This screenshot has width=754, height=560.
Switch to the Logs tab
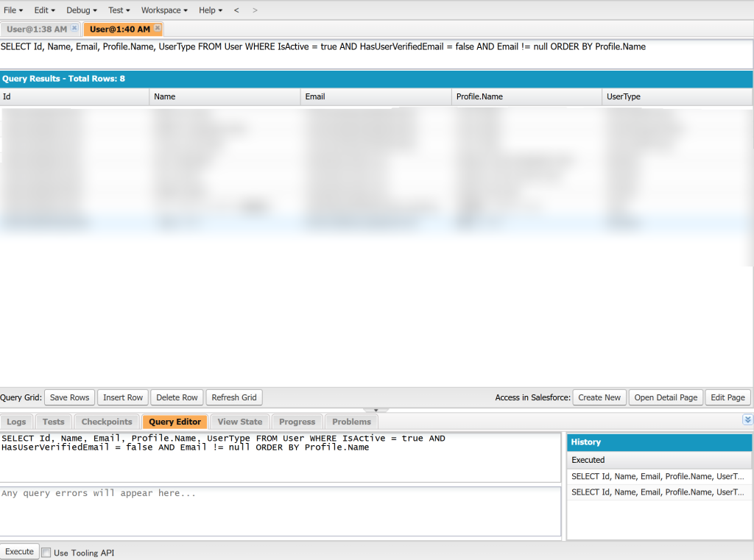click(16, 422)
